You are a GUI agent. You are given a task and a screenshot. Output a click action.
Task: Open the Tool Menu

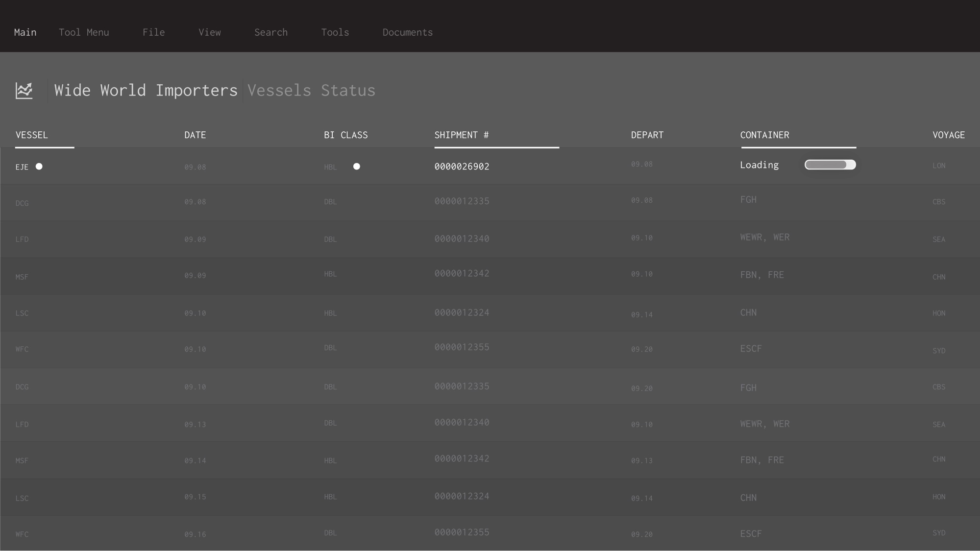pyautogui.click(x=84, y=32)
